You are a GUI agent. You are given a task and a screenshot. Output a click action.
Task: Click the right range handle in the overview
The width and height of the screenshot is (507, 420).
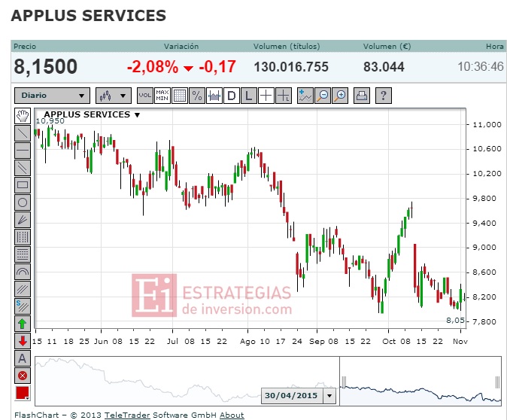tap(498, 382)
